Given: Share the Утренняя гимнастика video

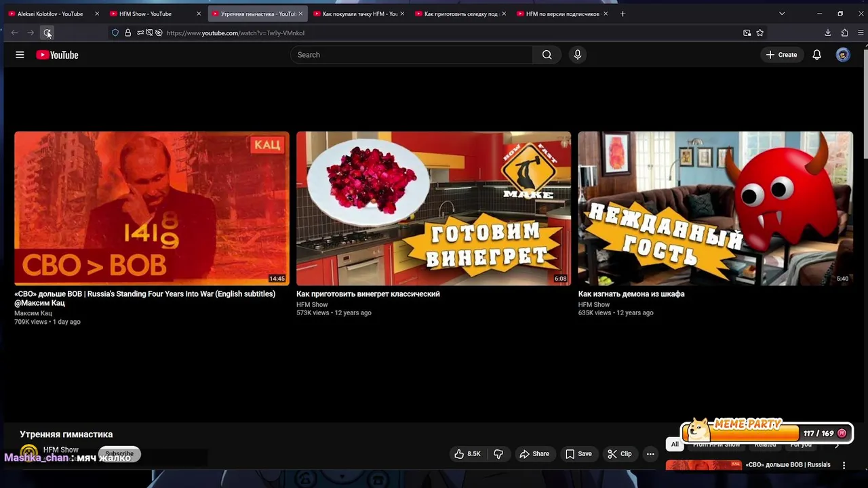Looking at the screenshot, I should pos(534,454).
